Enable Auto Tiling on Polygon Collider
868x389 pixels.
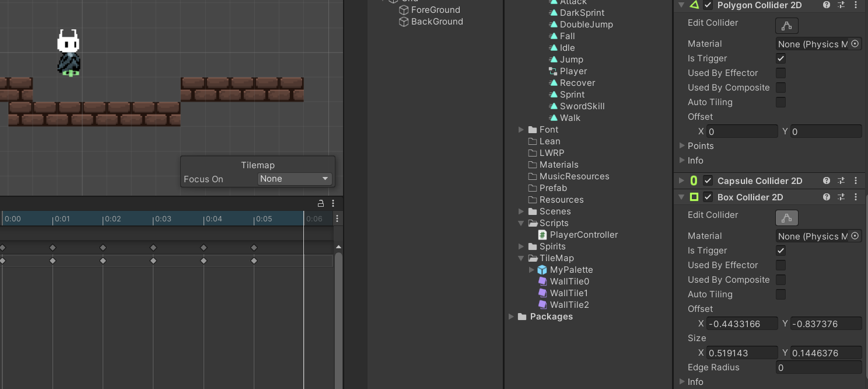click(780, 102)
